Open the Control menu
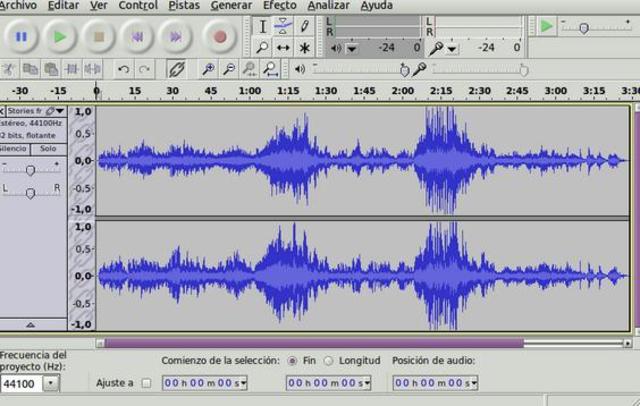Viewport: 640px width, 406px height. (138, 6)
